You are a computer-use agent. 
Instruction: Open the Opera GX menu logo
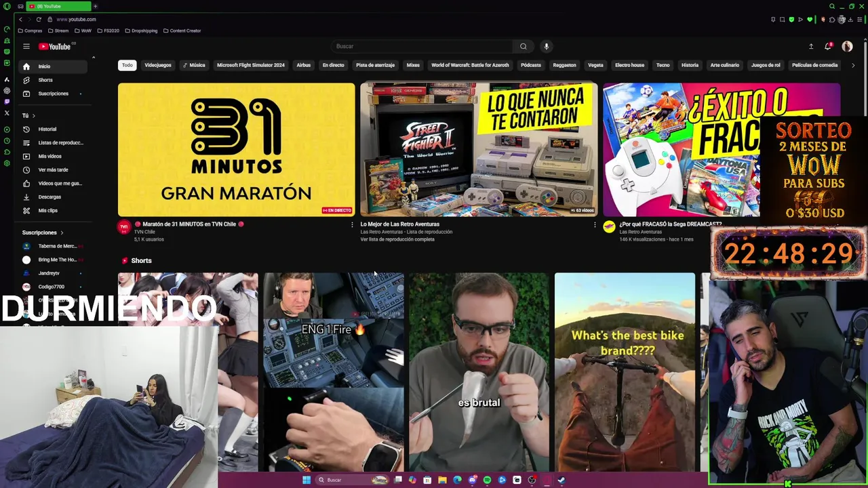[6, 6]
